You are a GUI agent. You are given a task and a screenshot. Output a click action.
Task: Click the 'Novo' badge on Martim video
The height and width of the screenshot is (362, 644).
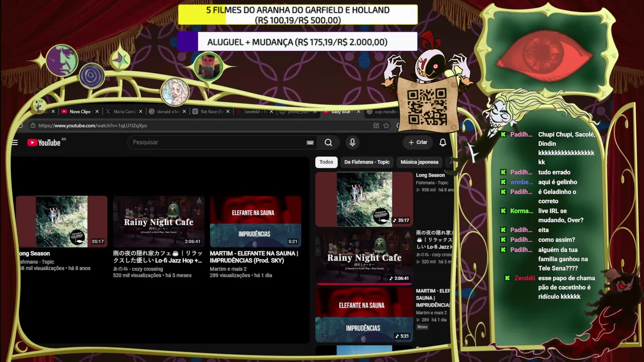coord(422,327)
